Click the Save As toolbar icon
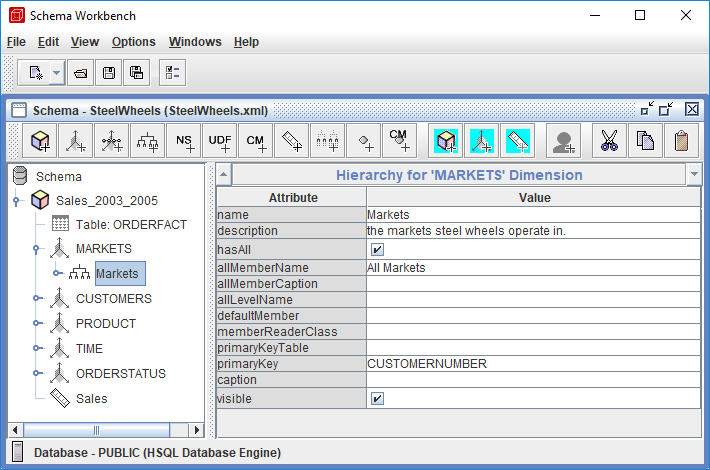710x470 pixels. point(137,72)
